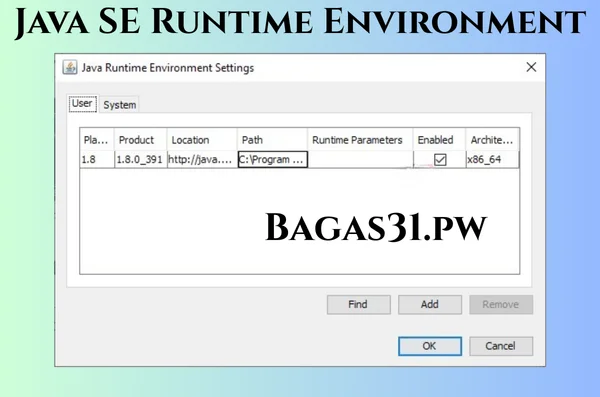Screen dimensions: 600x397
Task: Uncheck the Enabled checkbox for 1.8
Action: (440, 160)
